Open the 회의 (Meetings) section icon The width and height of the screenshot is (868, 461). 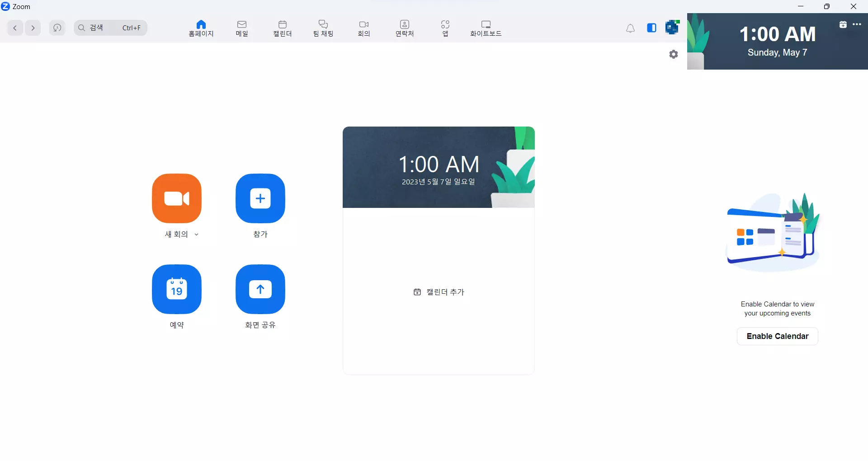pyautogui.click(x=363, y=28)
